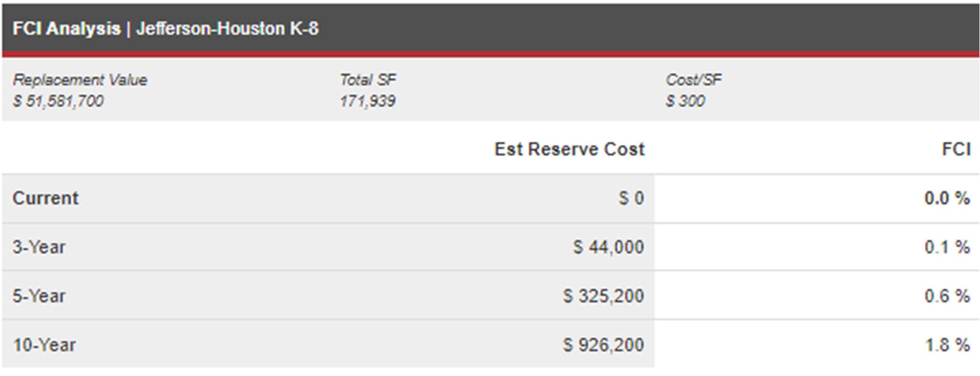980x376 pixels.
Task: Click the $ 44,000 reserve cost cell
Action: 608,247
